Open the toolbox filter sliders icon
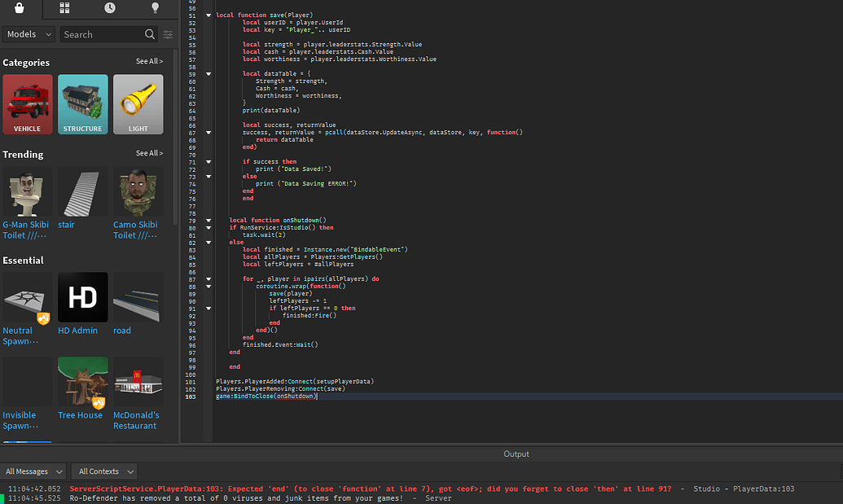Screen dimensions: 843x504 [168, 35]
